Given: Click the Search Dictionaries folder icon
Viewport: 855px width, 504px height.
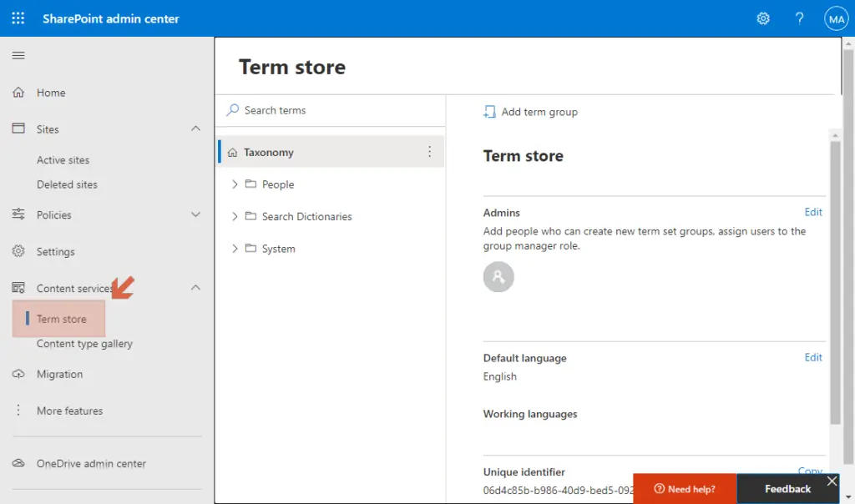Looking at the screenshot, I should (x=250, y=216).
